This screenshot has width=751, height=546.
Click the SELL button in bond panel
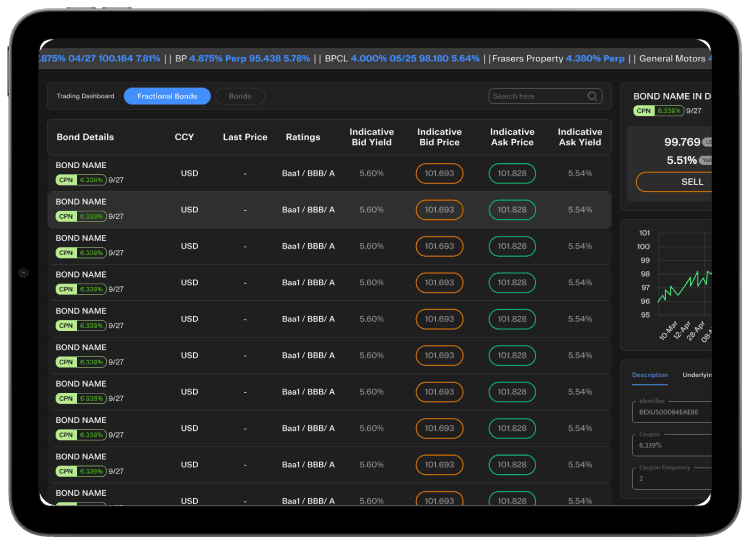click(x=674, y=182)
